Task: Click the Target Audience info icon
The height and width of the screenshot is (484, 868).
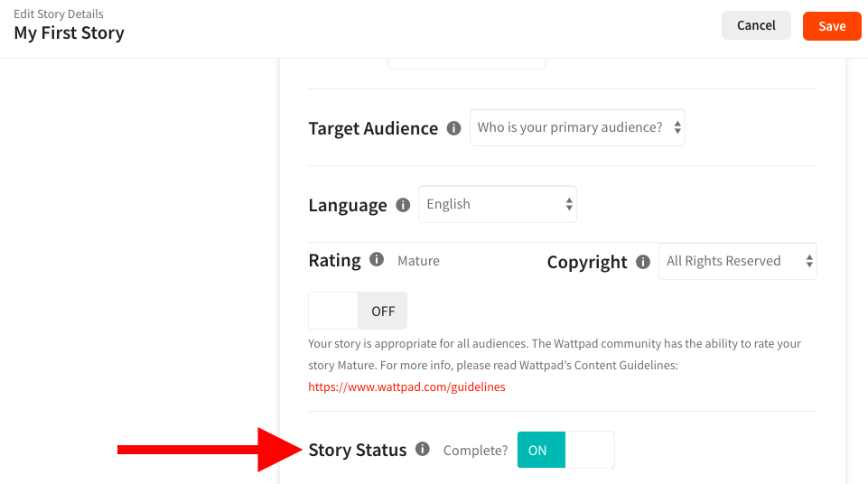Action: point(453,128)
